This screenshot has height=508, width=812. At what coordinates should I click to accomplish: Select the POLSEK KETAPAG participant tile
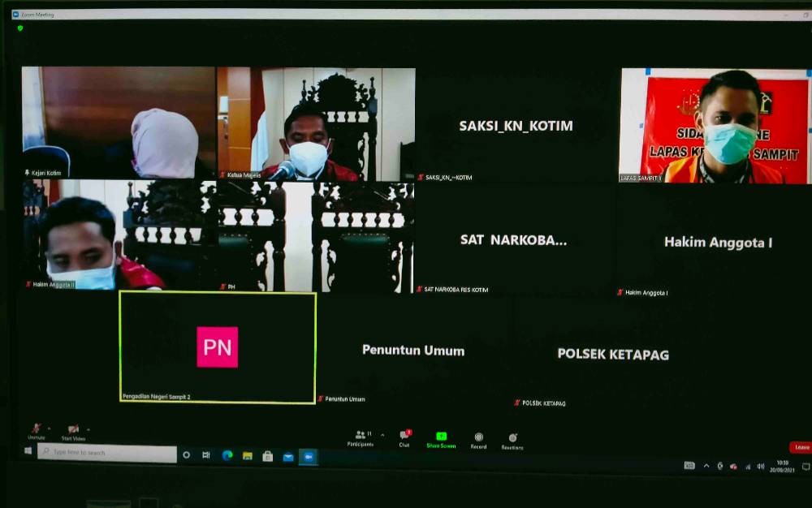point(614,354)
